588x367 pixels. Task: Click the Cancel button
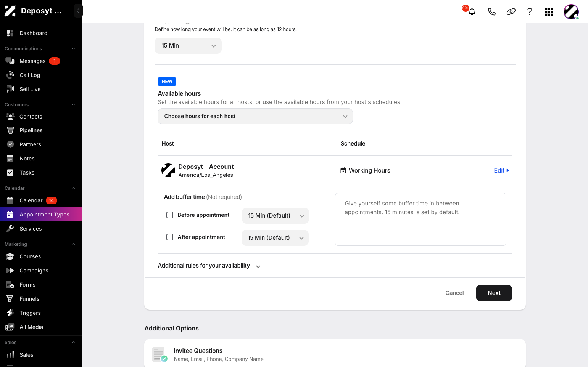pyautogui.click(x=454, y=293)
